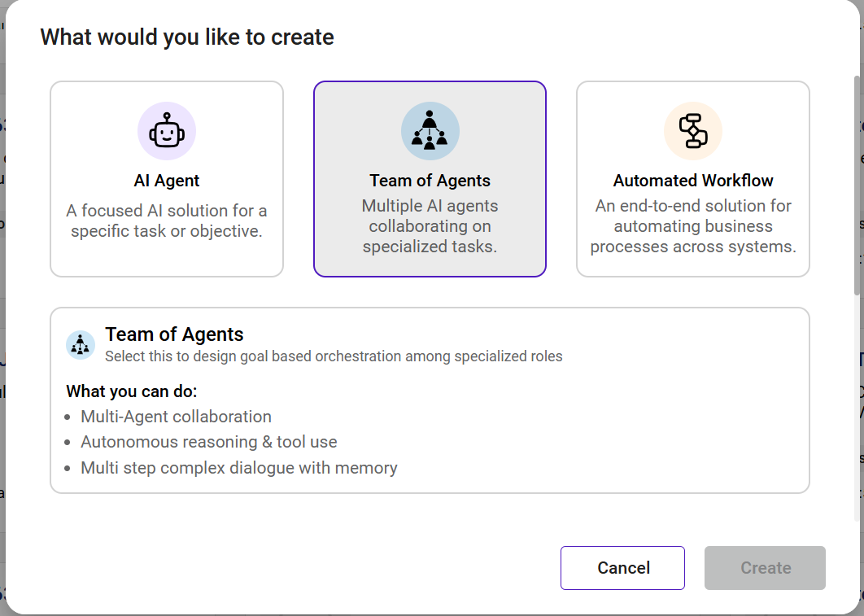864x616 pixels.
Task: Click "Multi step complex dialogue with memory" bullet
Action: click(239, 468)
